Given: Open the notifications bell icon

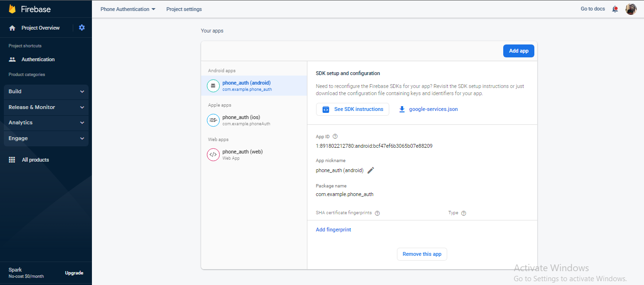Looking at the screenshot, I should pos(615,9).
